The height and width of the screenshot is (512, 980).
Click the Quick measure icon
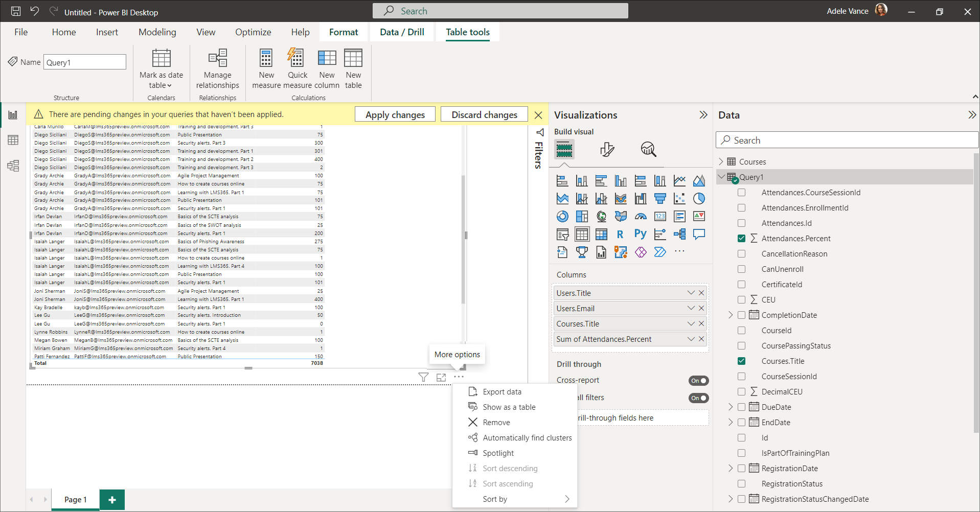(297, 59)
